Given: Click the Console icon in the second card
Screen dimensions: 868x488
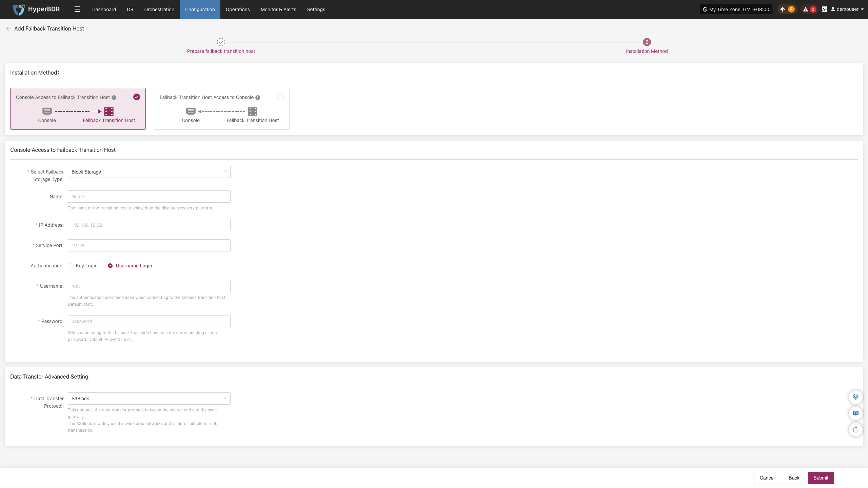Looking at the screenshot, I should [191, 111].
